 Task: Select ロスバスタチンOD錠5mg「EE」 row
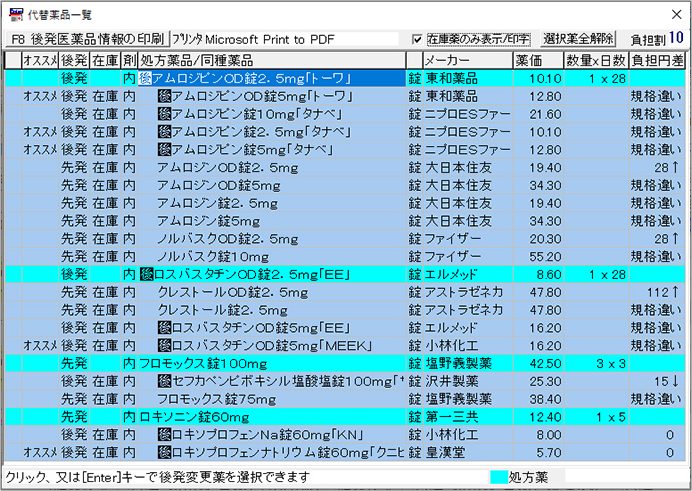(x=345, y=328)
